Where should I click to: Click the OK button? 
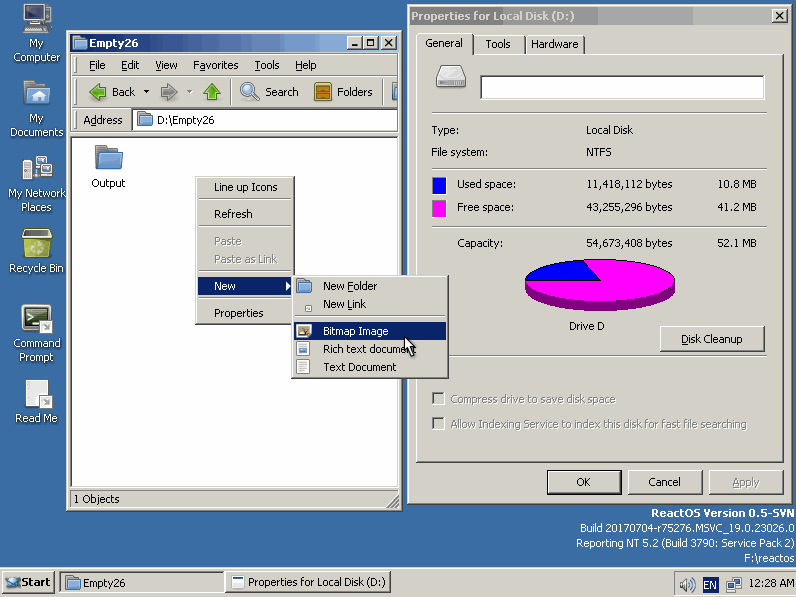(x=583, y=482)
